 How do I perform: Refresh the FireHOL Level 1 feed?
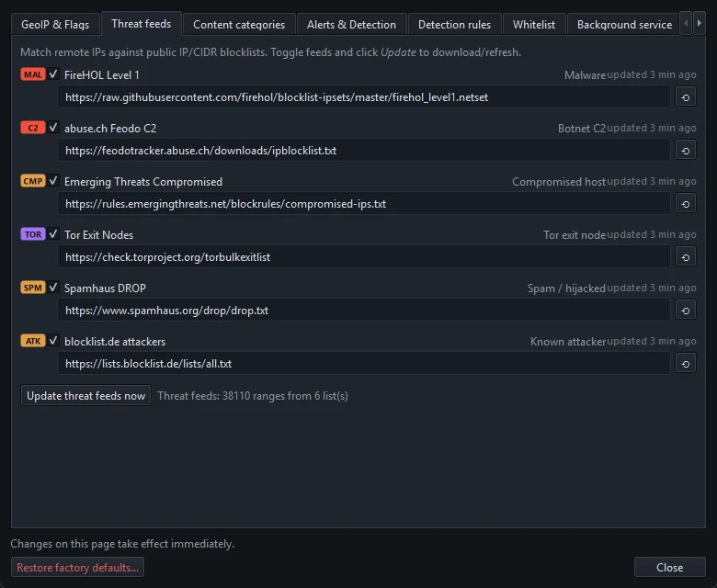[685, 96]
